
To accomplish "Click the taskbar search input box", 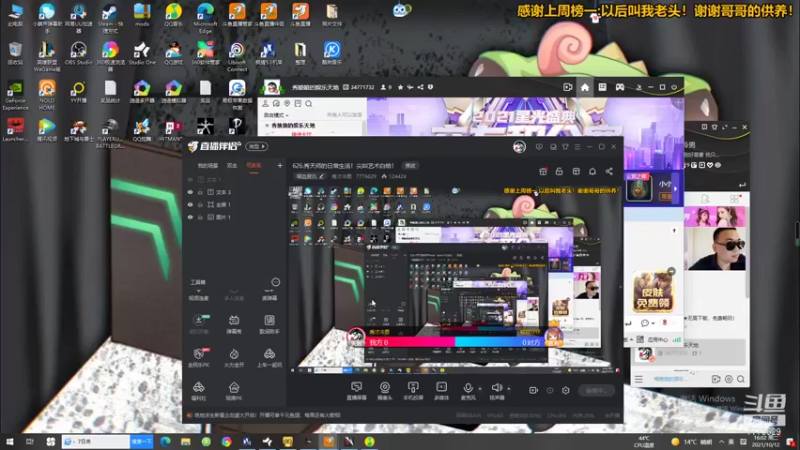I will pos(95,441).
